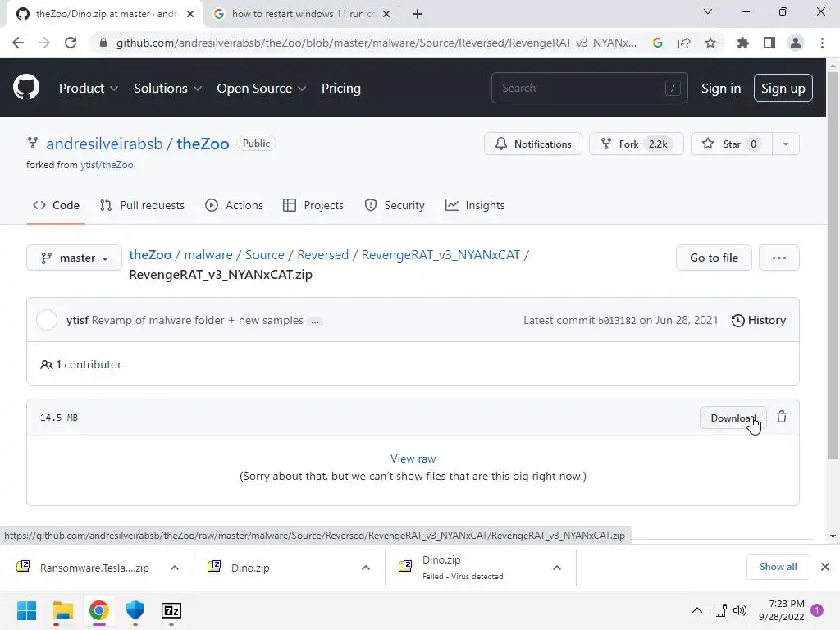Open the file History link with clock icon
This screenshot has width=840, height=630.
[x=759, y=321]
